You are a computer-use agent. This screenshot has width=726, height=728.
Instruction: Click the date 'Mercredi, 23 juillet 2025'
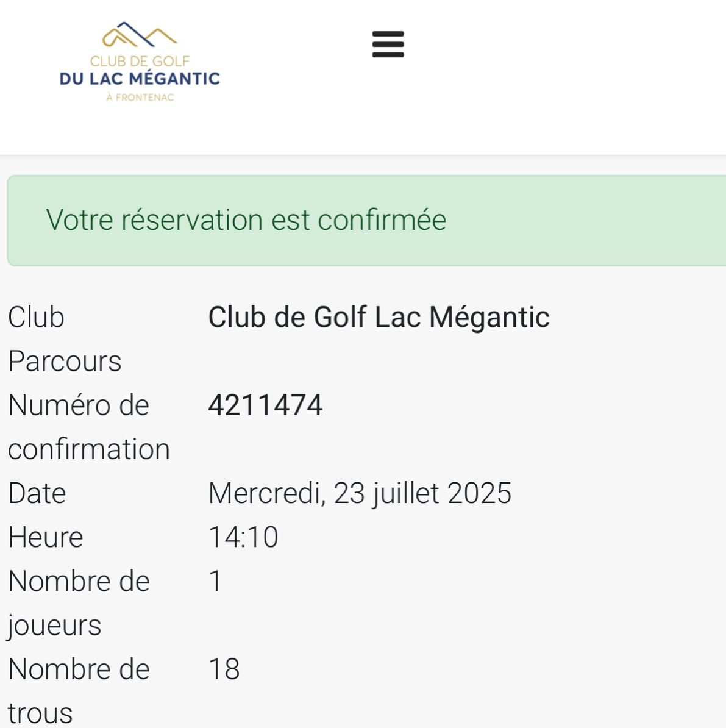pyautogui.click(x=360, y=493)
